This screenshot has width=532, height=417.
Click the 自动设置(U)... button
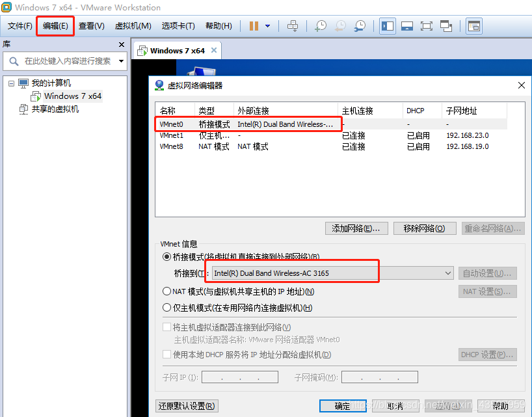488,273
